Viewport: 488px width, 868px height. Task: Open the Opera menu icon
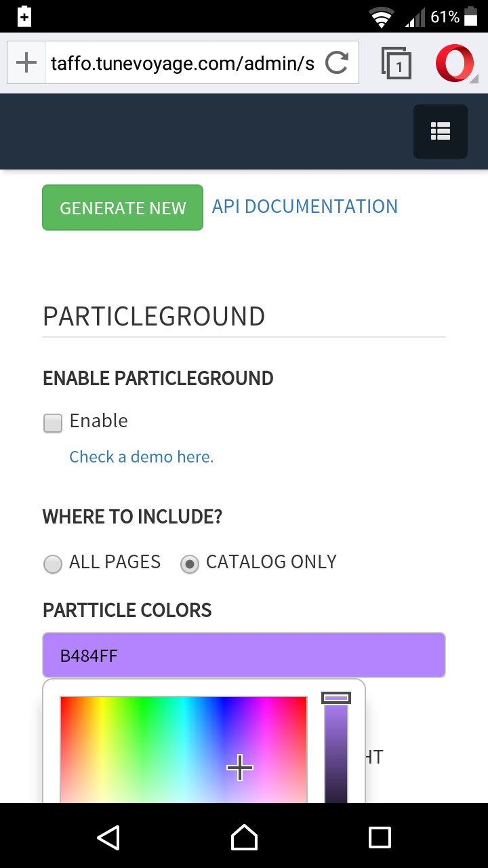click(454, 63)
